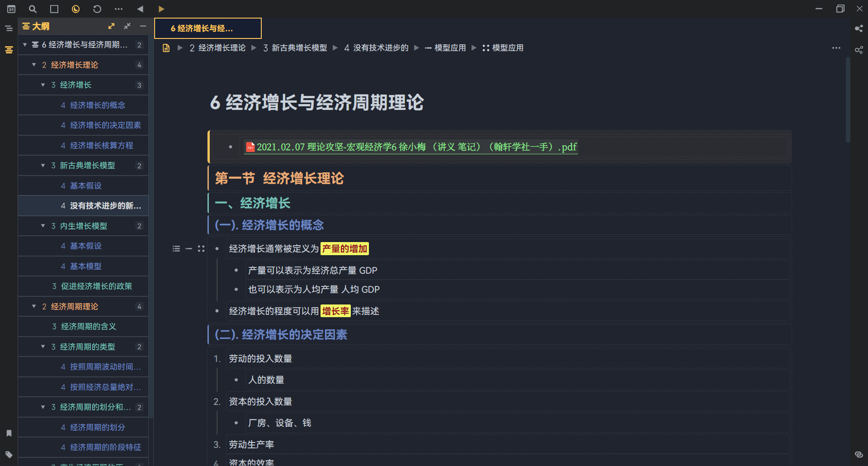Open the top bar more options ellipsis

(118, 9)
